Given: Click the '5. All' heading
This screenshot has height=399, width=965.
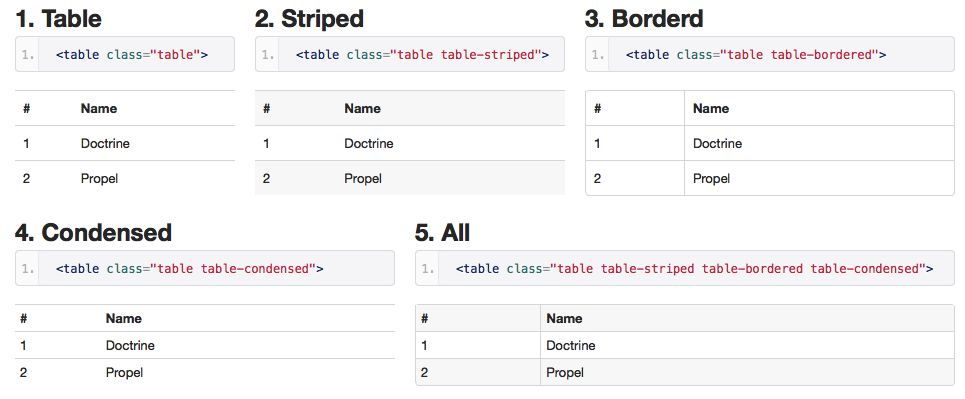Looking at the screenshot, I should coord(442,233).
